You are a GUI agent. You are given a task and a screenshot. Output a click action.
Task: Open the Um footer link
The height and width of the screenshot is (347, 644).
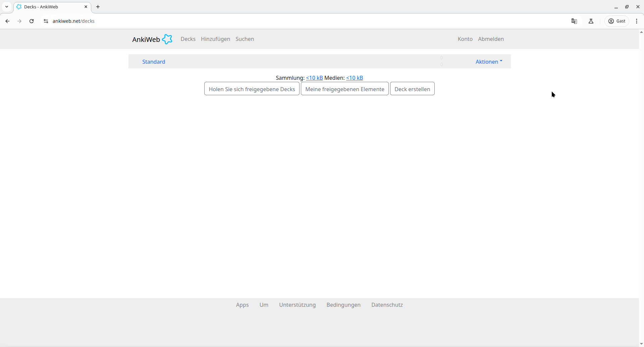[x=264, y=305]
